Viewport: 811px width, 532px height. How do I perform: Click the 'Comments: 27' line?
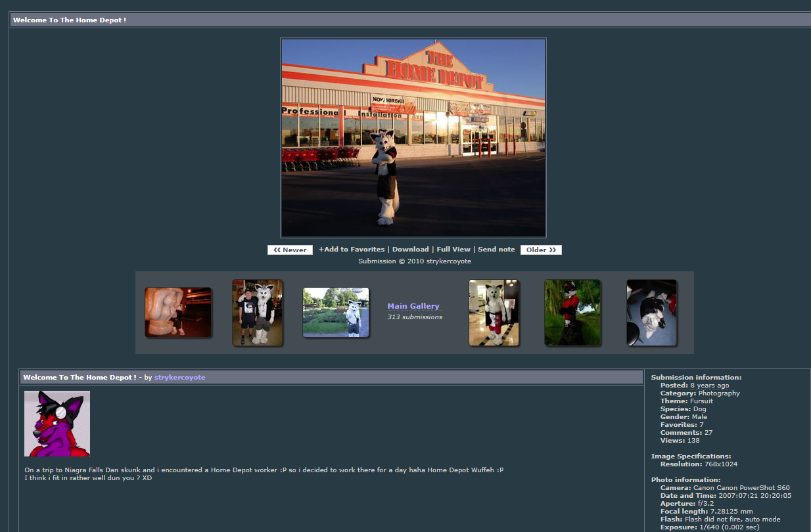pyautogui.click(x=686, y=433)
